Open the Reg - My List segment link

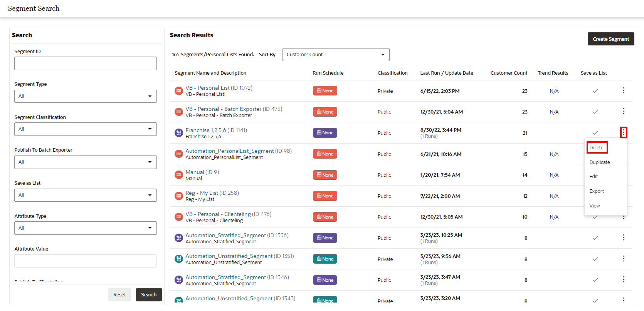[202, 193]
